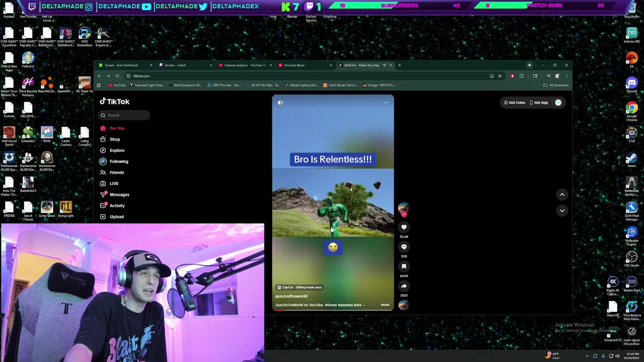Open the video comments bubble icon
This screenshot has width=644, height=362.
404,247
